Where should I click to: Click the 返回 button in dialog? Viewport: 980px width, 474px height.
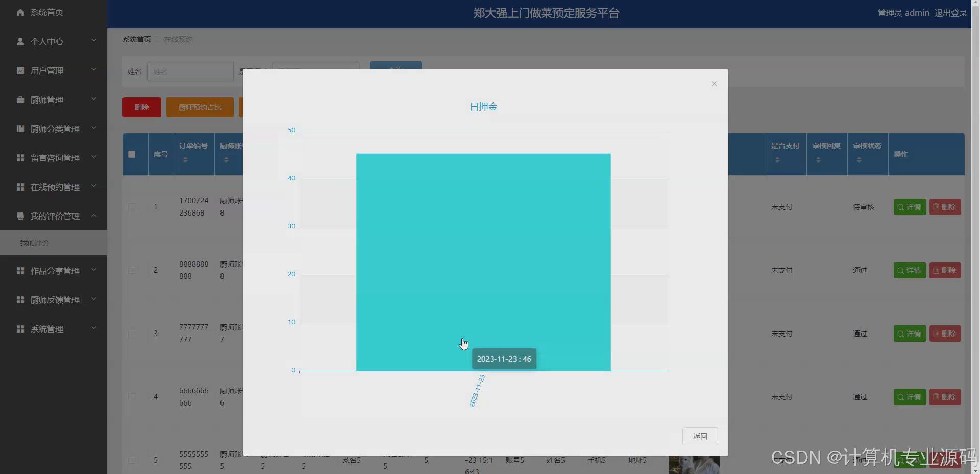(700, 436)
